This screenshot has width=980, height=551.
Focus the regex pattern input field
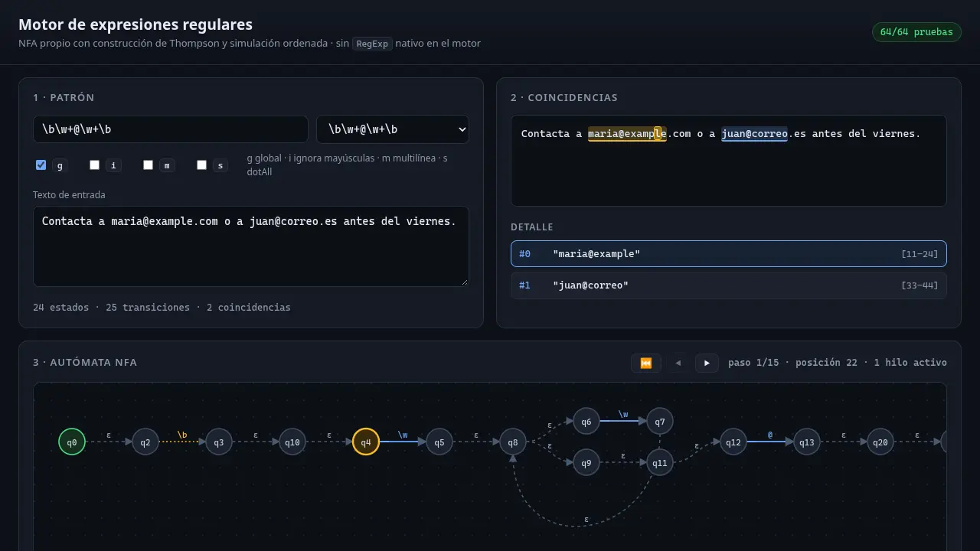click(x=171, y=129)
